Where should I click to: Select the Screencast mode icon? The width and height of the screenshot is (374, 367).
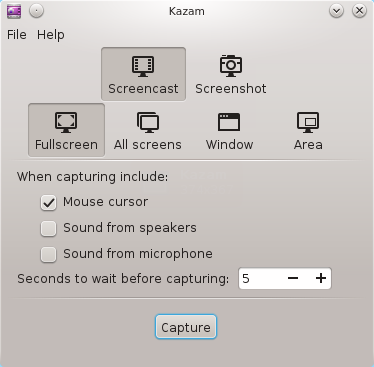click(x=143, y=67)
